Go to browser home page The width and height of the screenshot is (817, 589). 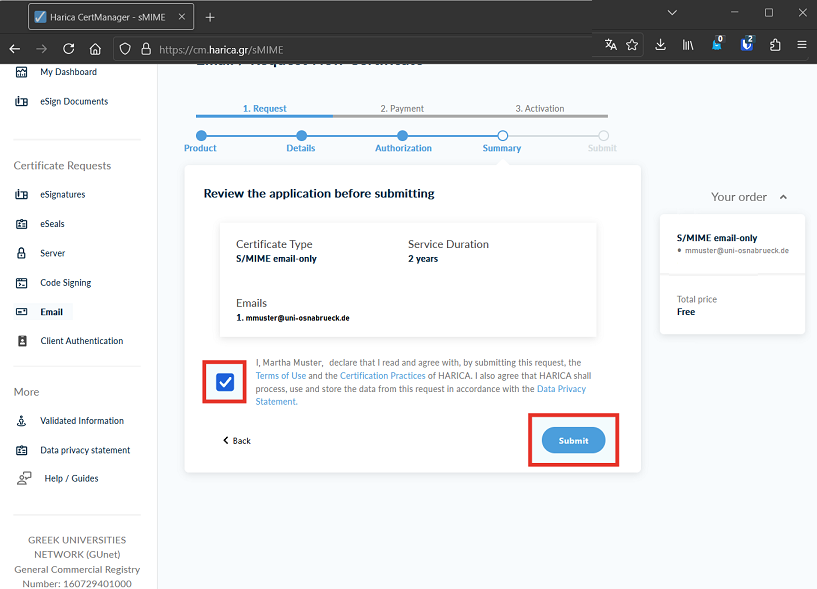[x=95, y=49]
